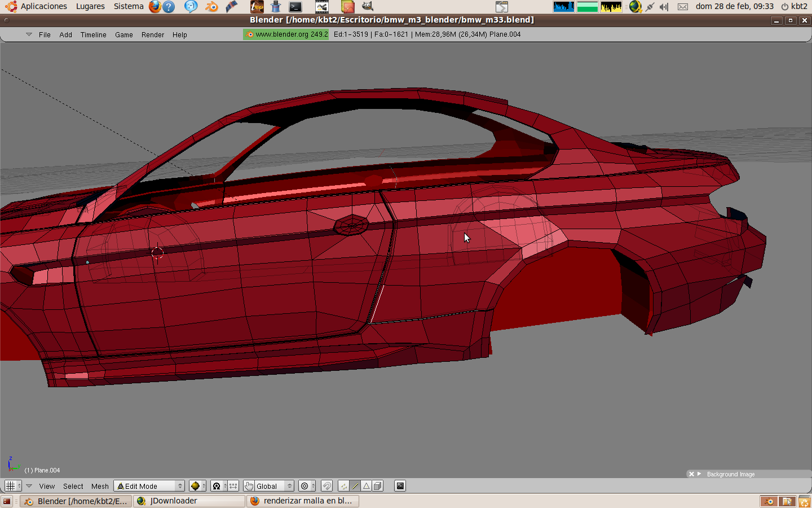Image resolution: width=812 pixels, height=508 pixels.
Task: Enable vertex select mode
Action: [343, 486]
